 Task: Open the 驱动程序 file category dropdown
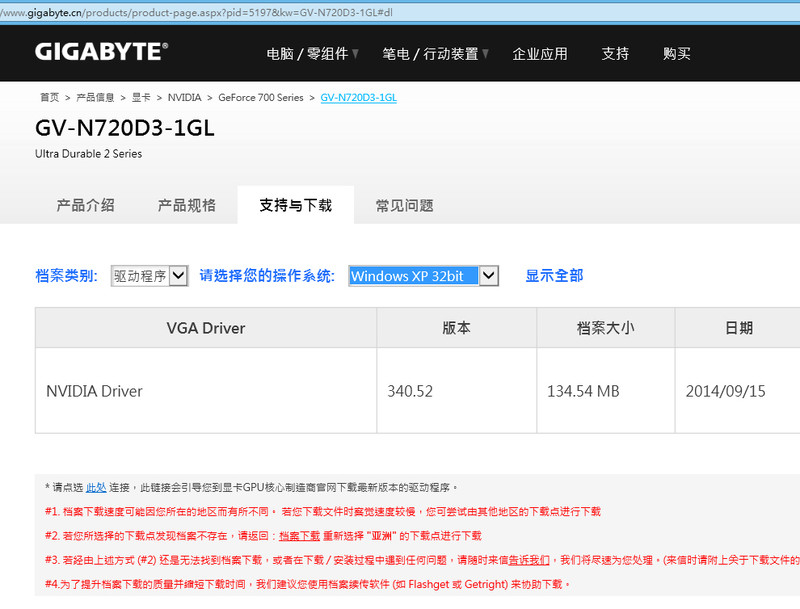[149, 276]
